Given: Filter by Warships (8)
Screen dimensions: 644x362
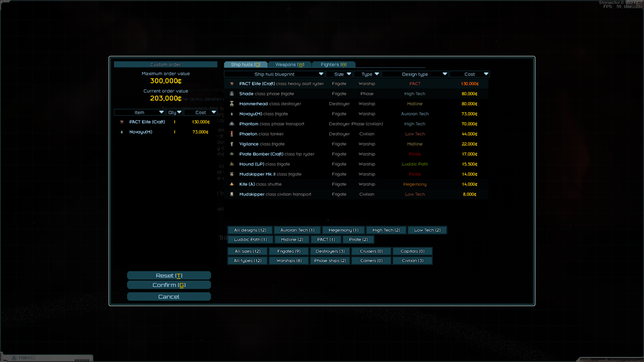Looking at the screenshot, I should [x=289, y=260].
